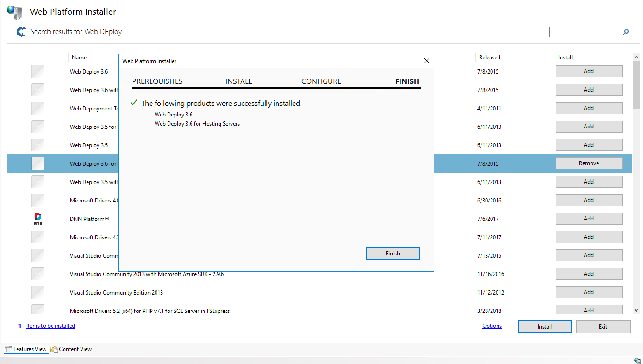The width and height of the screenshot is (643, 364).
Task: Click the Install column header
Action: click(565, 58)
